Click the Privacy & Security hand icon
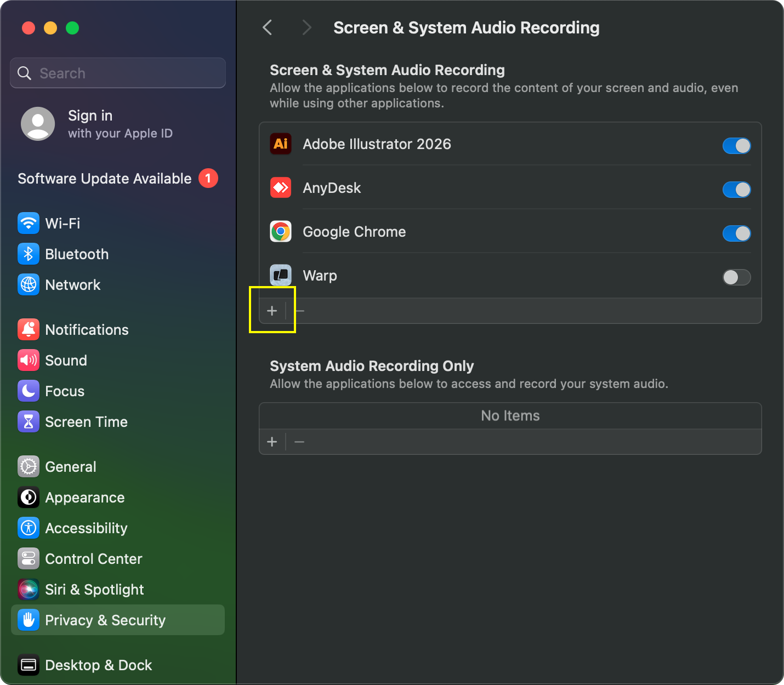Viewport: 784px width, 685px height. [x=29, y=620]
